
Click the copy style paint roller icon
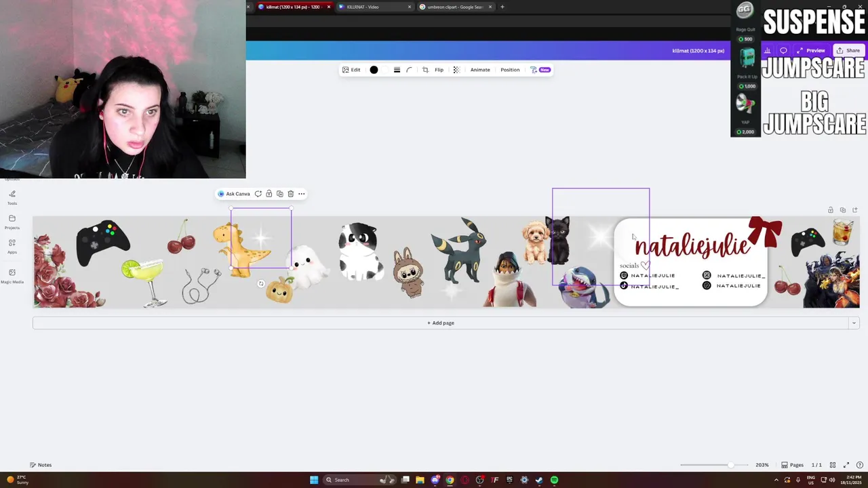pyautogui.click(x=534, y=70)
